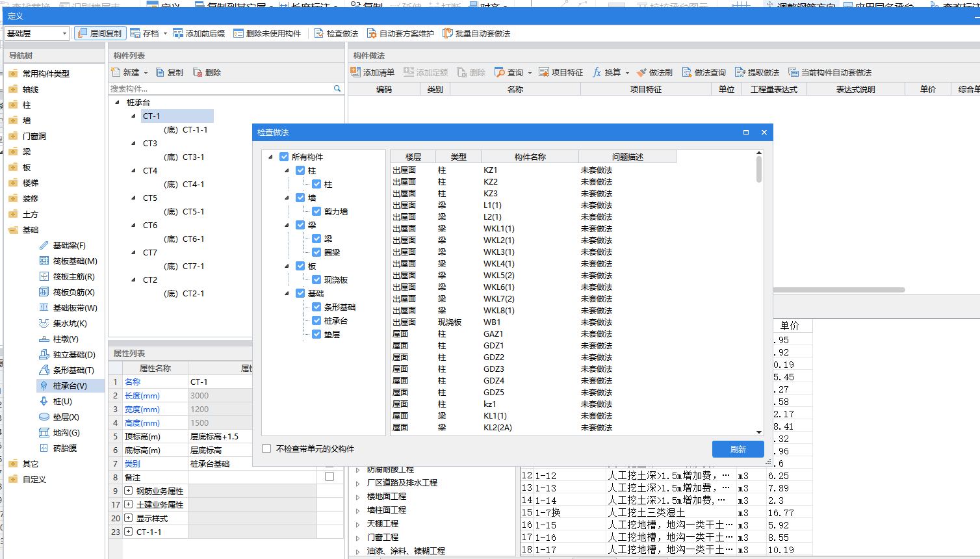Click the 工程量表达式 column header

click(x=773, y=89)
